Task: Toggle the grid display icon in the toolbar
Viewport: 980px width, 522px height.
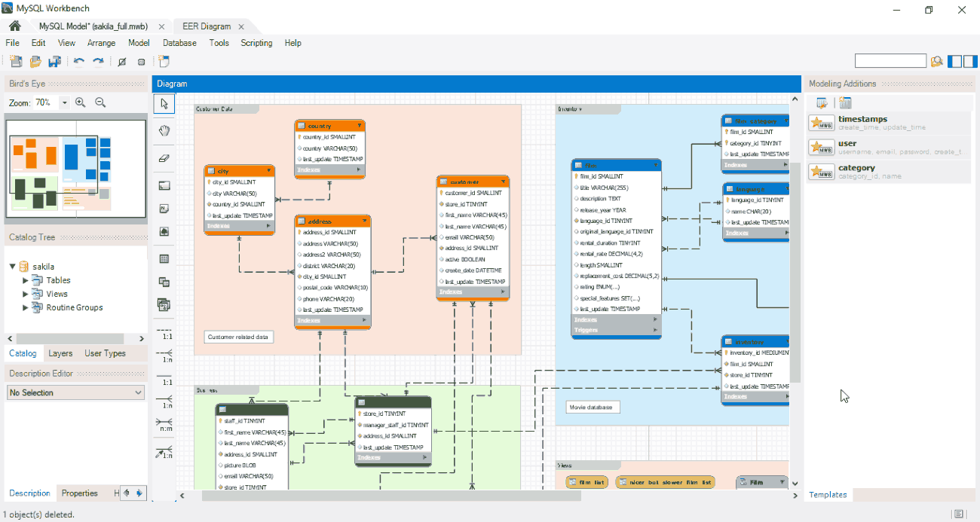Action: [x=122, y=62]
